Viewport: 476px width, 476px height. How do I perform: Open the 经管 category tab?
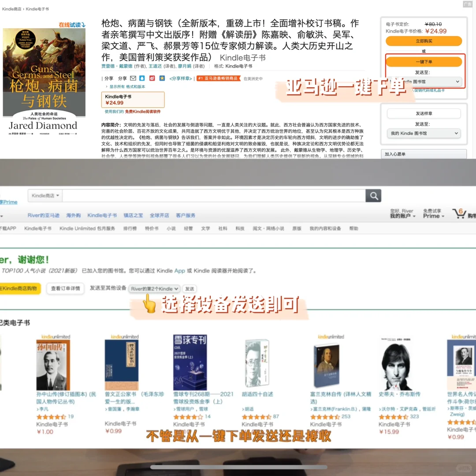tap(188, 229)
